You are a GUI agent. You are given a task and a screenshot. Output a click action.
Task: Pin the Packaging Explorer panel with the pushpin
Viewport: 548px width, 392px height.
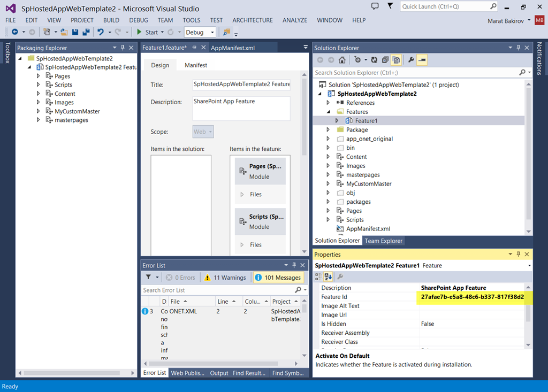pos(123,48)
